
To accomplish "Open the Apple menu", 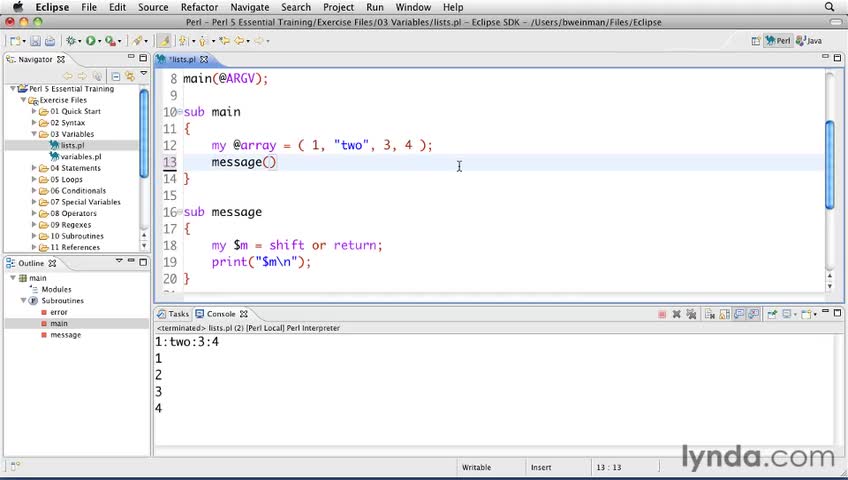I will [x=18, y=7].
